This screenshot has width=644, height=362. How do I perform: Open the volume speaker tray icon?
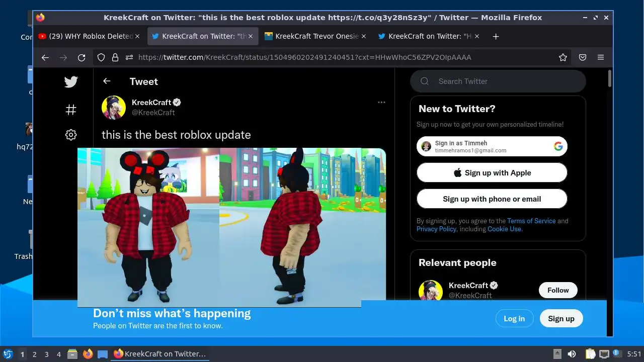click(x=572, y=354)
